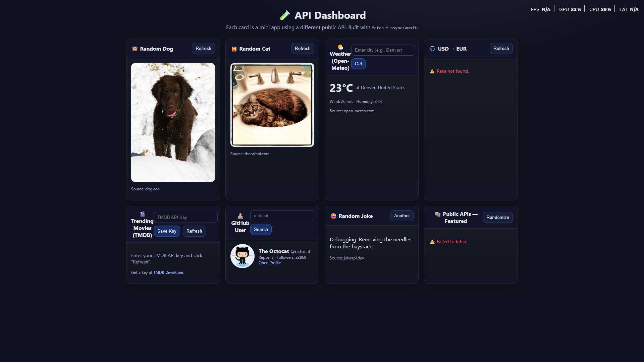Click the cat in sink photo
Viewport: 644px width, 362px height.
(x=272, y=105)
